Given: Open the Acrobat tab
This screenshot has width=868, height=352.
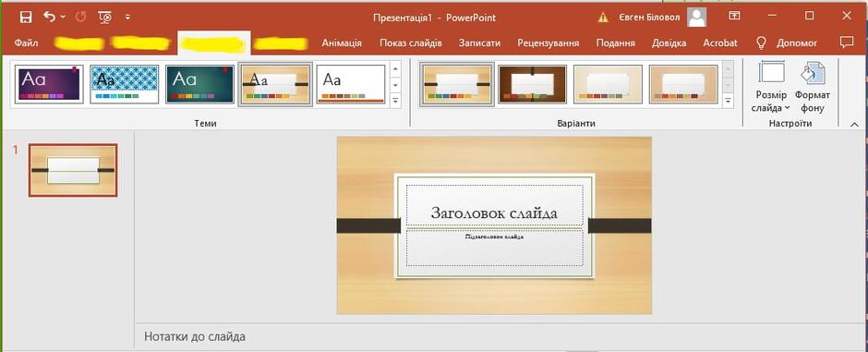Looking at the screenshot, I should coord(720,42).
